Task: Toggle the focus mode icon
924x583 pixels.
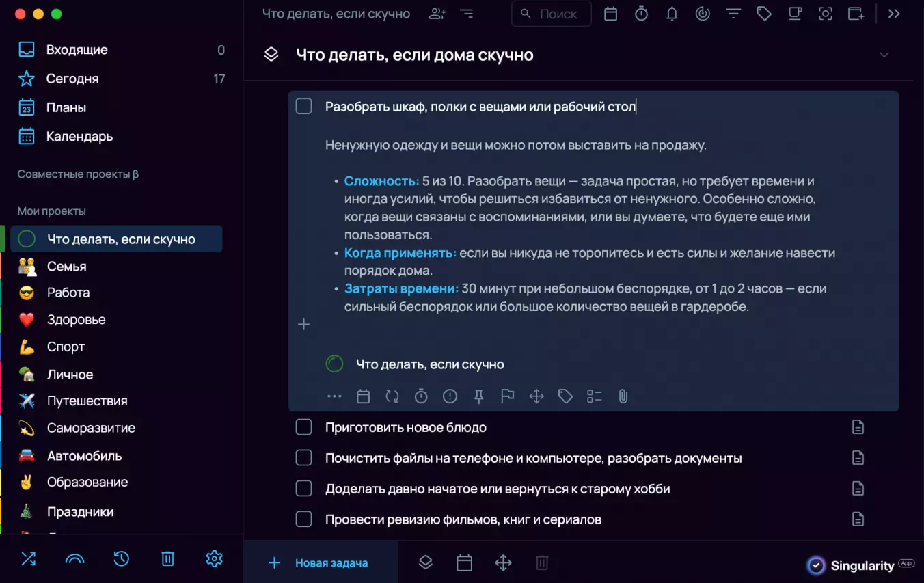Action: [826, 14]
